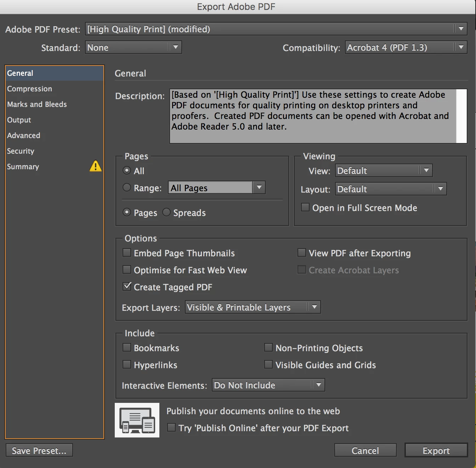This screenshot has height=468, width=476.
Task: Switch to the Advanced category
Action: [x=55, y=136]
